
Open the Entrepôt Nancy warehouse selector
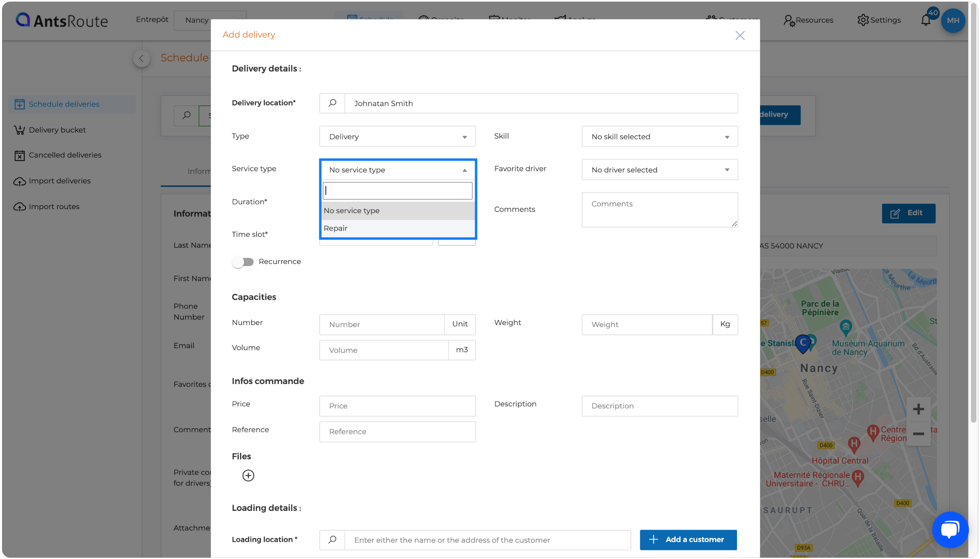(210, 20)
